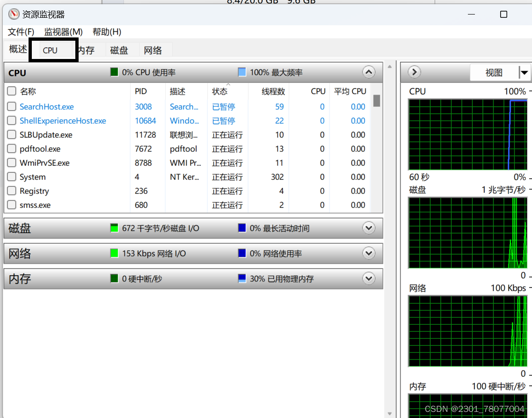Check the System process checkbox
The width and height of the screenshot is (532, 418).
tap(12, 177)
